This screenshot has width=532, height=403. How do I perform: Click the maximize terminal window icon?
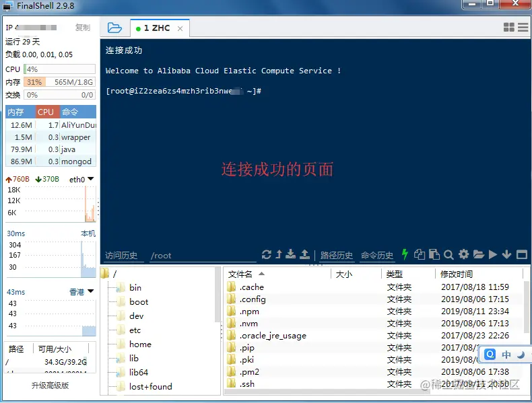pyautogui.click(x=522, y=254)
